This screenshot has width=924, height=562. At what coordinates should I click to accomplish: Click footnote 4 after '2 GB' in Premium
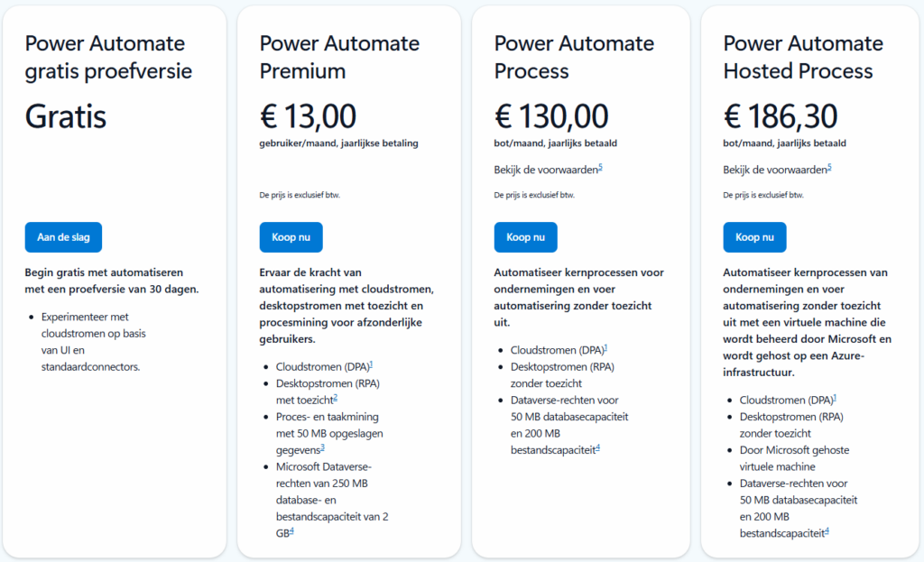pos(291,530)
